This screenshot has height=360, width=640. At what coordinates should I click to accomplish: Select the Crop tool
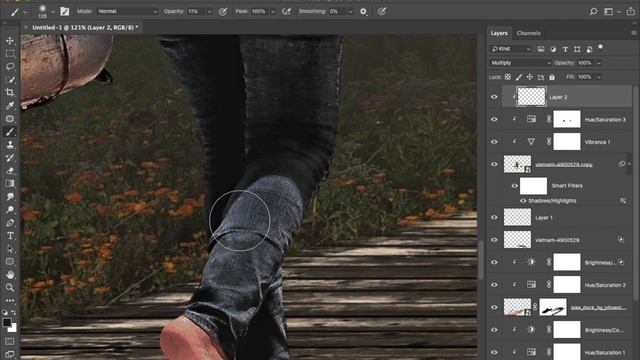tap(10, 93)
